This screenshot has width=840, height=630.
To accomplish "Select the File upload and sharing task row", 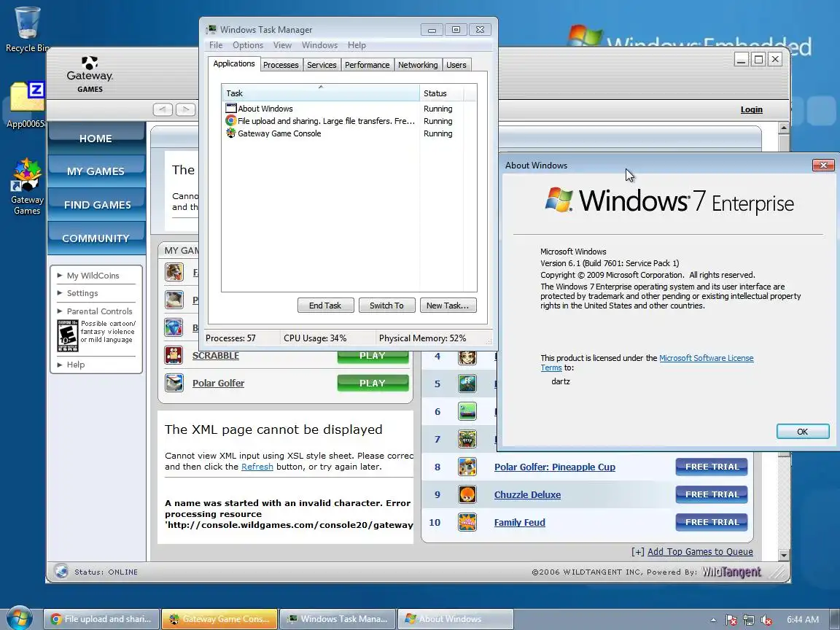I will point(349,121).
